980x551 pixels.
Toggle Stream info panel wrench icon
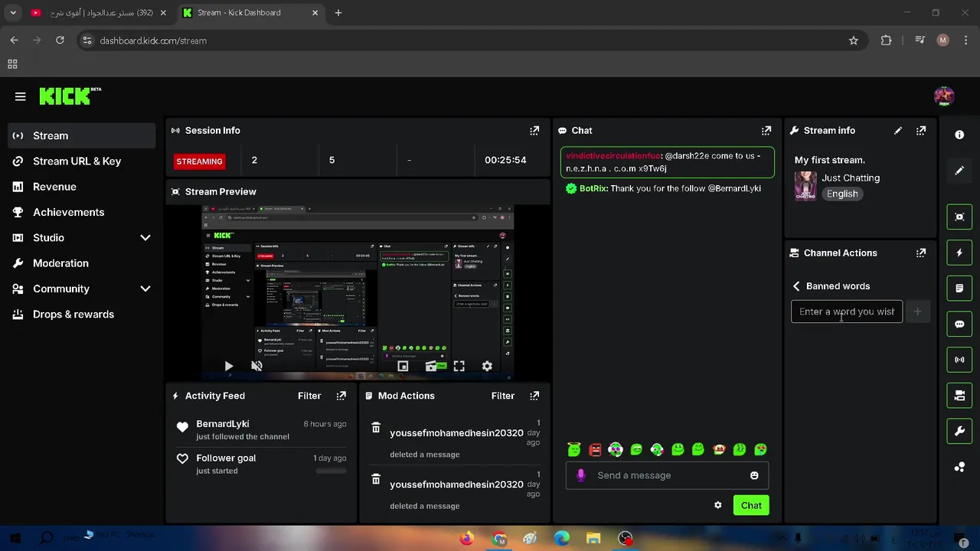(x=959, y=432)
